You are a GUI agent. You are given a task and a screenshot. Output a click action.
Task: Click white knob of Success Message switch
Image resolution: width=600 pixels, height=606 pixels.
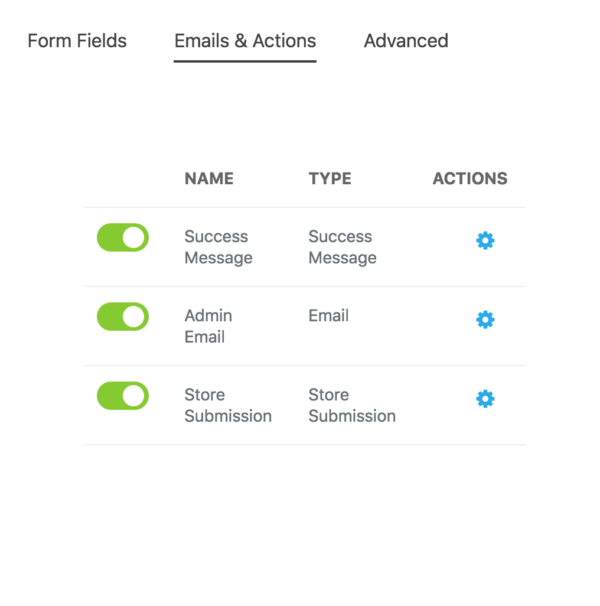(x=134, y=237)
